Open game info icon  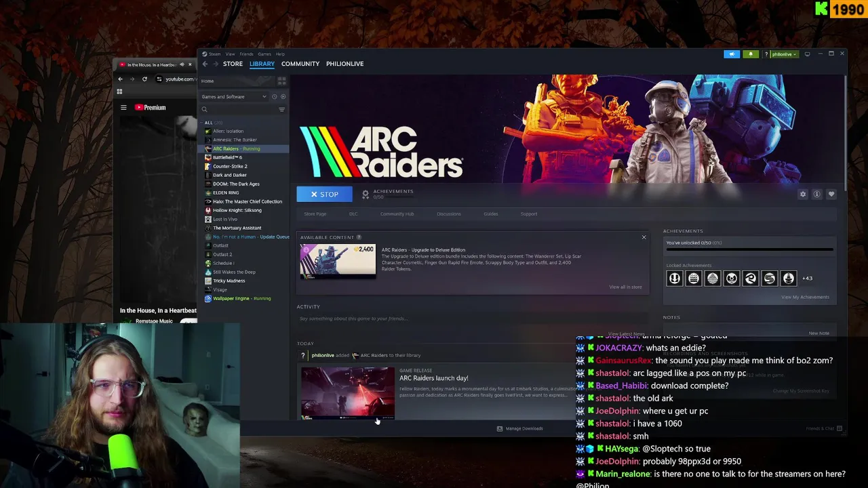point(817,195)
